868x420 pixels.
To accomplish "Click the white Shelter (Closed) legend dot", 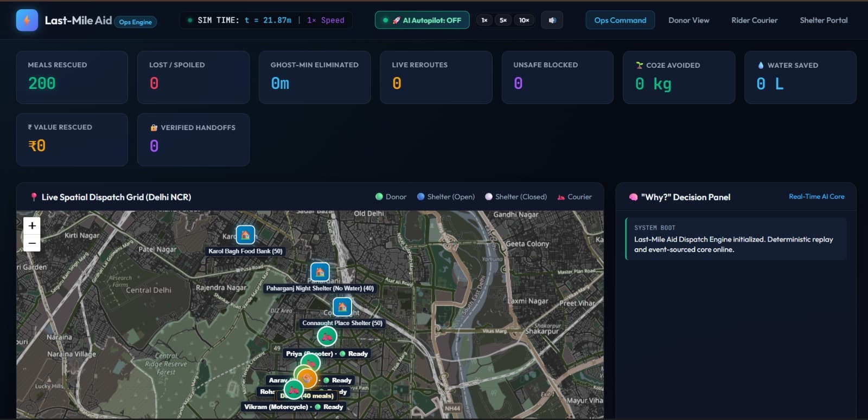I will [x=489, y=197].
